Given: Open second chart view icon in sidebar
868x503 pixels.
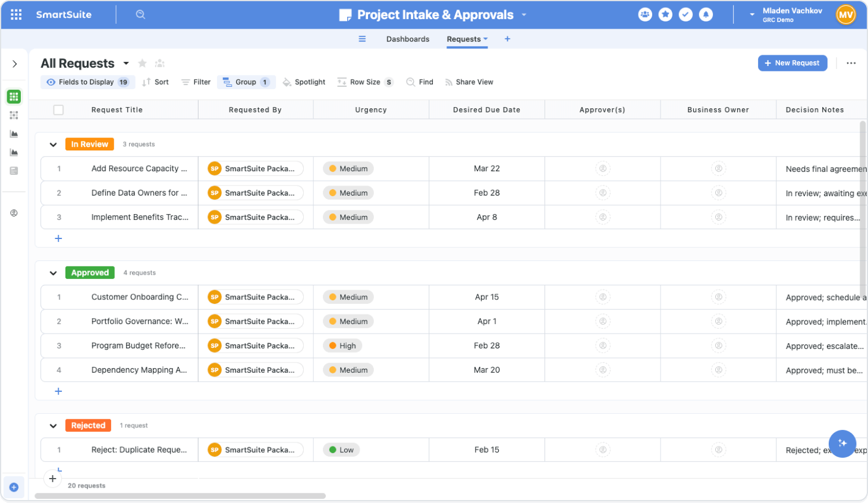Looking at the screenshot, I should tap(14, 152).
